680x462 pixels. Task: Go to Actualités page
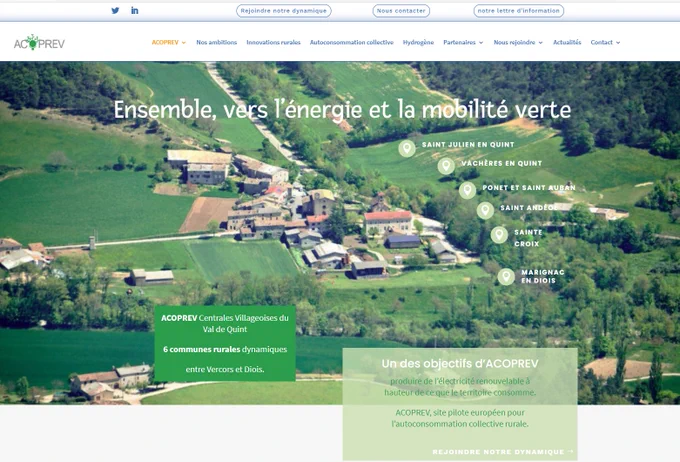[567, 42]
